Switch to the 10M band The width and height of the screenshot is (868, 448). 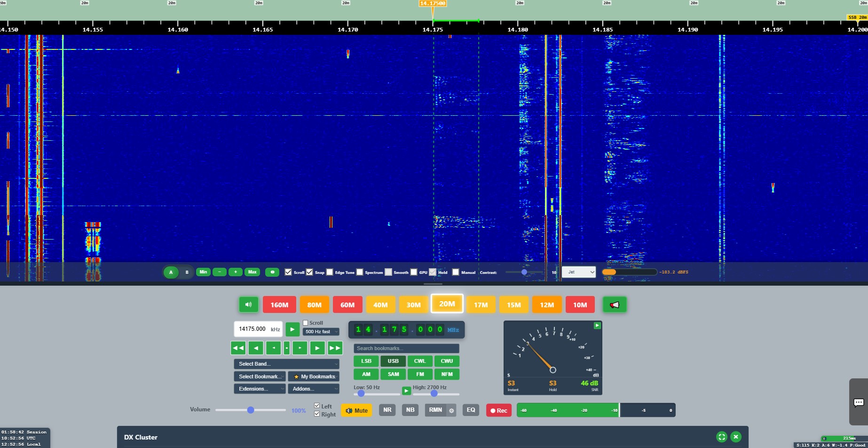coord(580,305)
